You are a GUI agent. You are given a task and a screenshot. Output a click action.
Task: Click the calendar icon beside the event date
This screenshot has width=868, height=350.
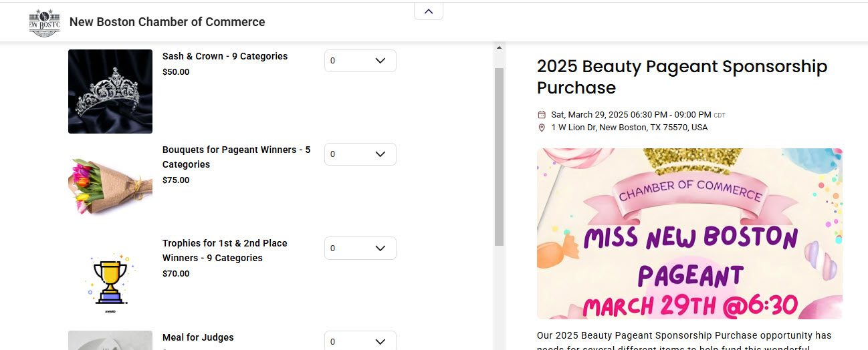542,115
